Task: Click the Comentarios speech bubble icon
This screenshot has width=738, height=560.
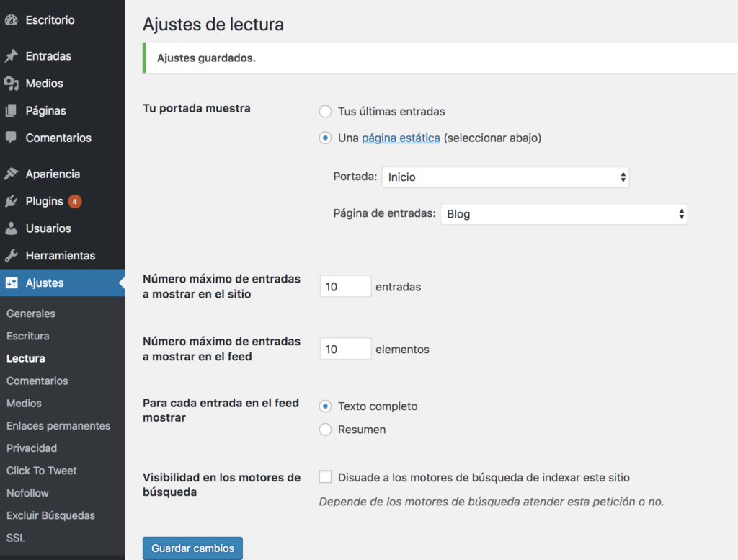Action: (x=12, y=138)
